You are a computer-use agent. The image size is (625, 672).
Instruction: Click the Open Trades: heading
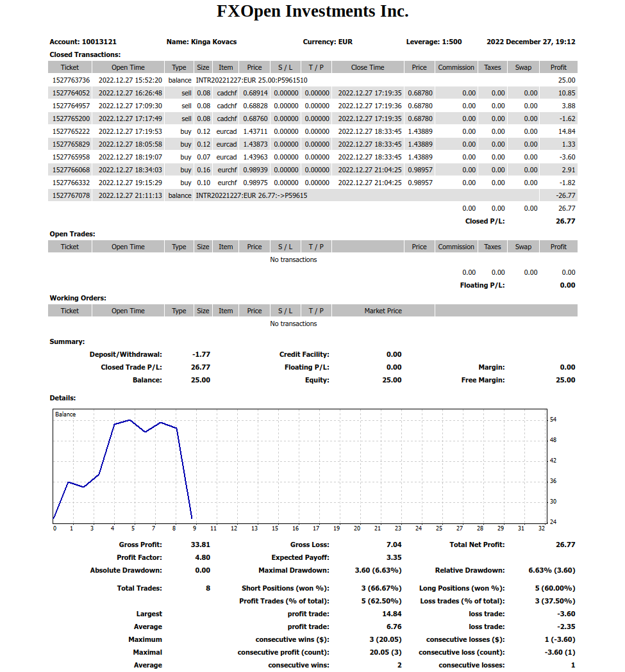pos(72,234)
